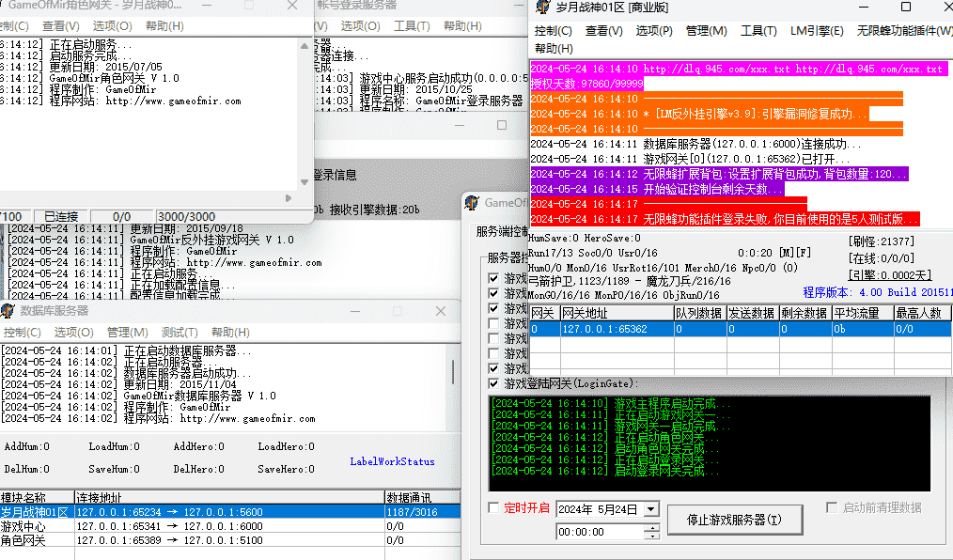Image resolution: width=953 pixels, height=560 pixels.
Task: Click the 00:00:00 time input field
Action: 600,532
